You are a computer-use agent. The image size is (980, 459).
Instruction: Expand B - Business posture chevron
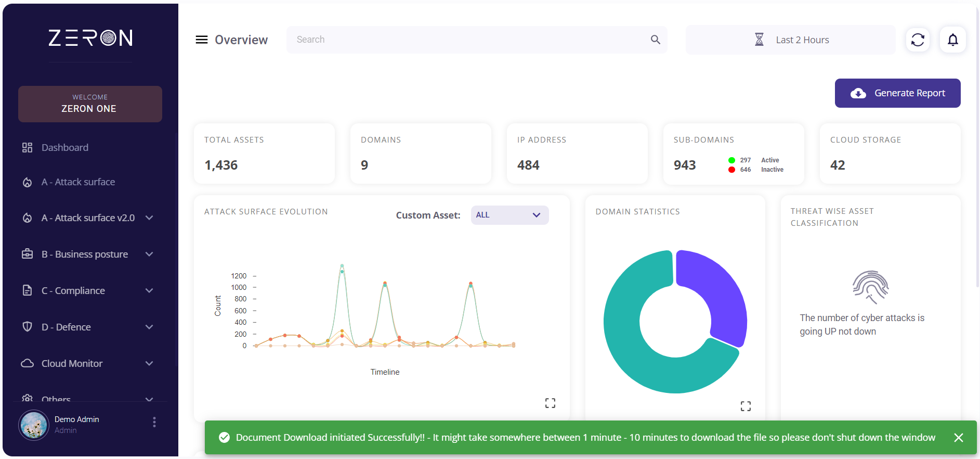tap(149, 254)
